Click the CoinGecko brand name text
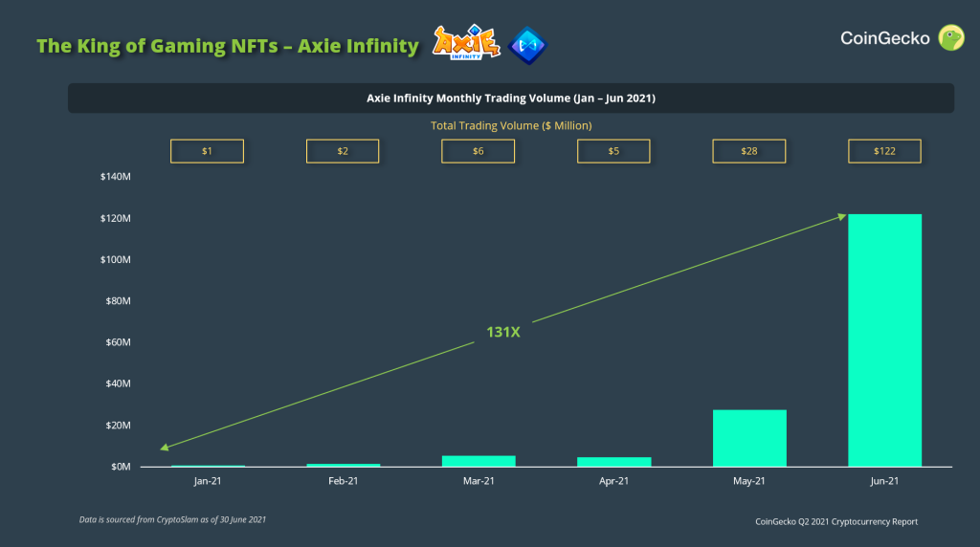Screen dimensions: 980x547 pyautogui.click(x=884, y=38)
